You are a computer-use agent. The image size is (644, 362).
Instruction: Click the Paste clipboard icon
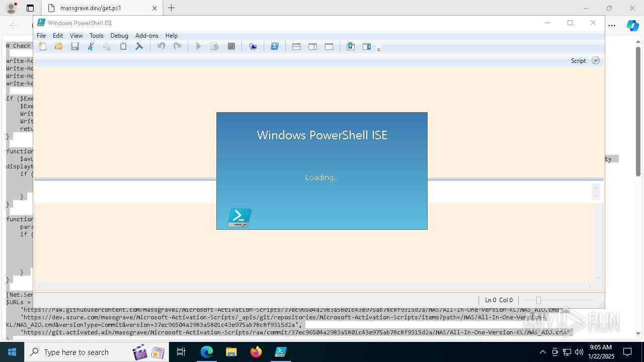point(123,47)
